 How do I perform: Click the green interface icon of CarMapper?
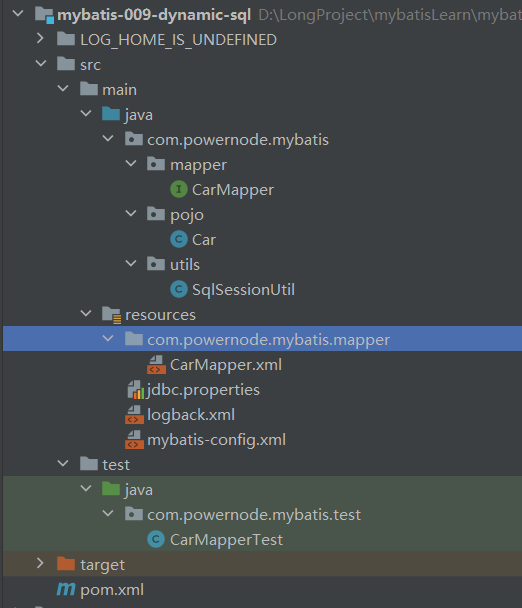click(179, 189)
